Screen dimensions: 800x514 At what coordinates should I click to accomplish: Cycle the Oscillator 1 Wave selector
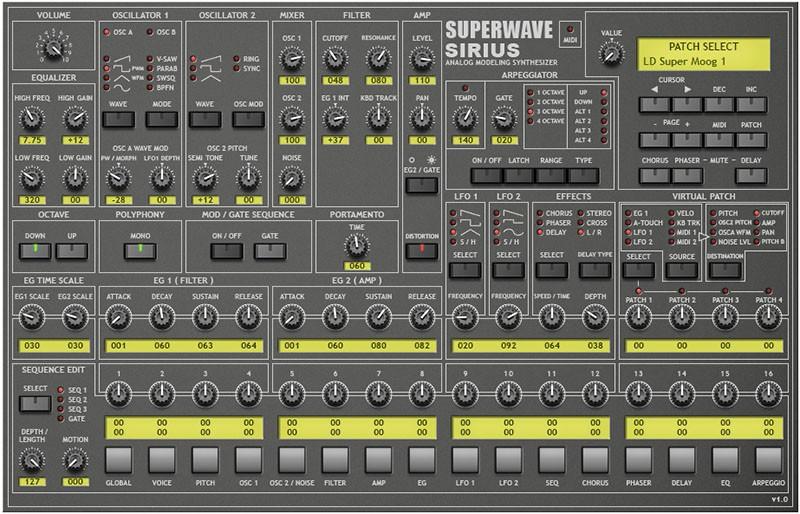[x=118, y=120]
